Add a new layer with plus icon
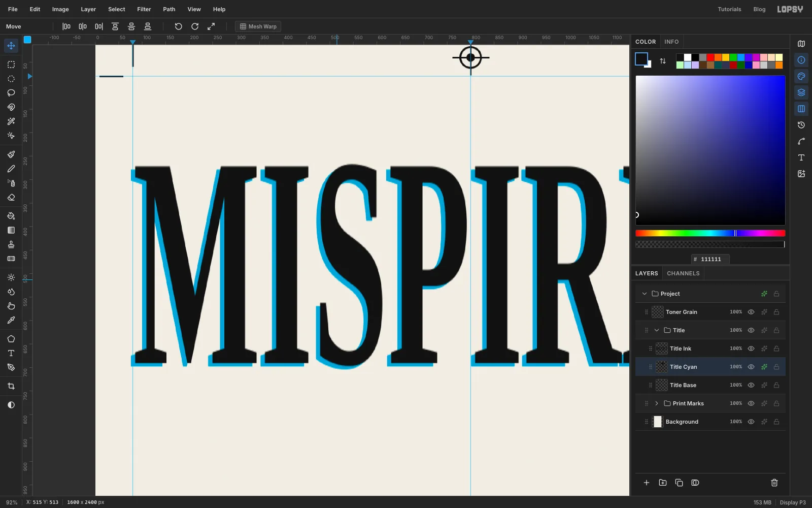Screen dimensions: 812x508 click(x=647, y=483)
